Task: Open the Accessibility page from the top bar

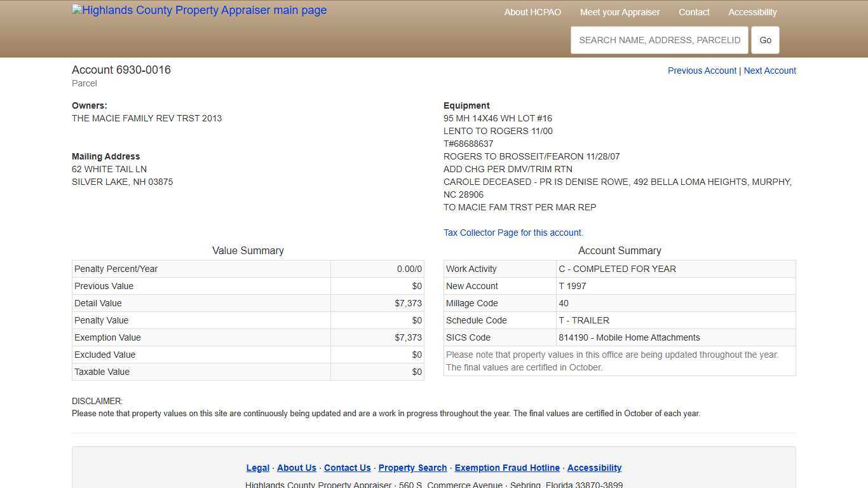Action: 752,12
